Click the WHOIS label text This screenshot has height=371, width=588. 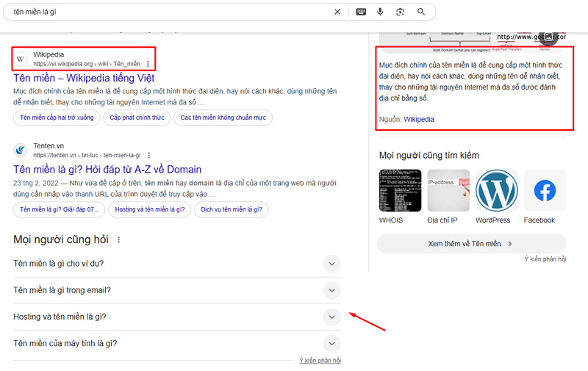click(391, 220)
